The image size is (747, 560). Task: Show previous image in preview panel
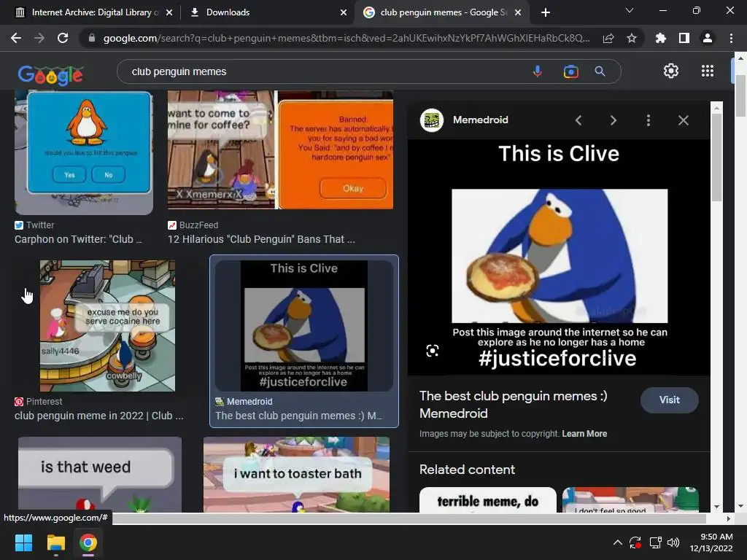(x=578, y=120)
